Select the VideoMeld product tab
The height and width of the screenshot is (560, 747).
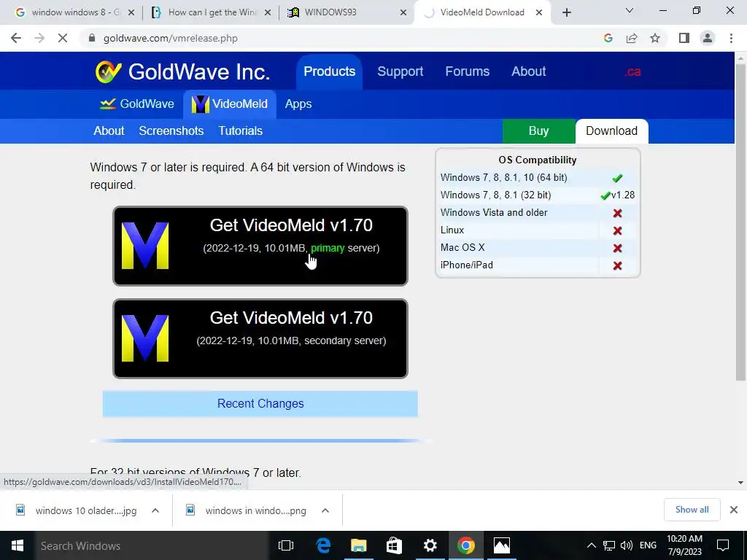click(x=230, y=104)
